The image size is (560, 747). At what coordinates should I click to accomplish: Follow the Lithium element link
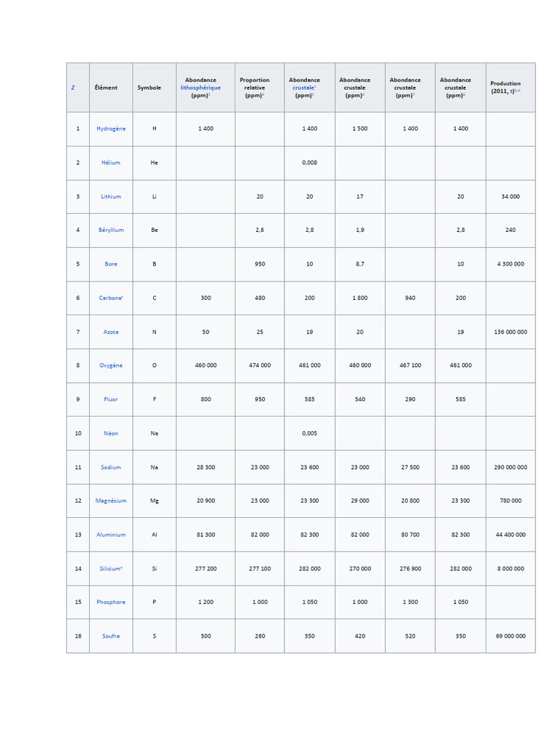(111, 196)
